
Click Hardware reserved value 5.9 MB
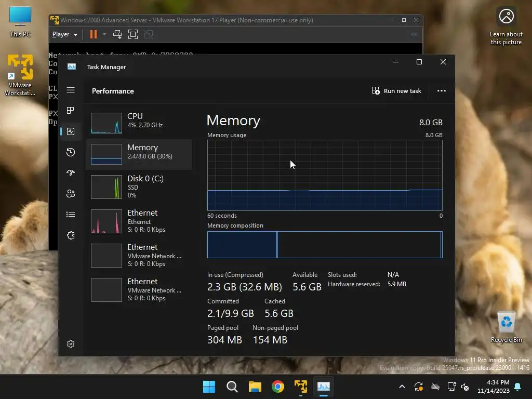[x=397, y=284]
